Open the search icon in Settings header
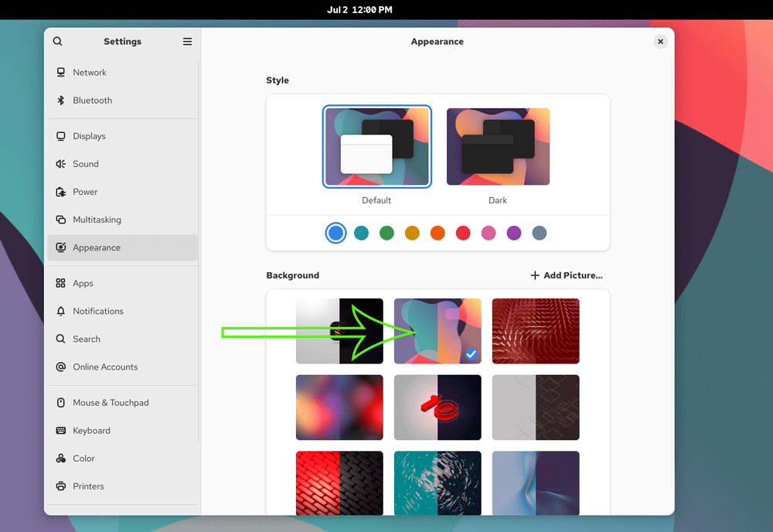 pyautogui.click(x=58, y=42)
